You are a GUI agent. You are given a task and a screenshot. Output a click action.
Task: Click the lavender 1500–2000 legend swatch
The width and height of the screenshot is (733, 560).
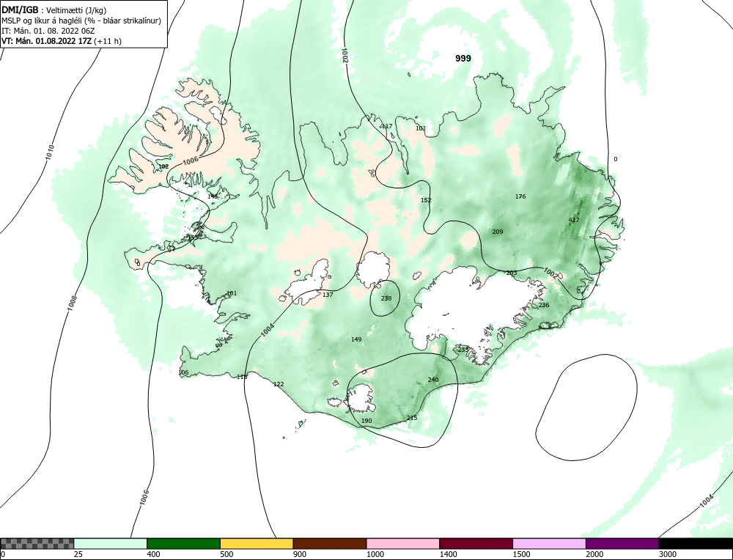549,543
